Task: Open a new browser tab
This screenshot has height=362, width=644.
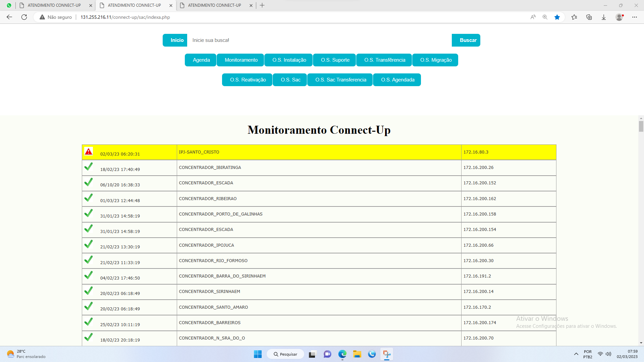Action: (x=262, y=5)
